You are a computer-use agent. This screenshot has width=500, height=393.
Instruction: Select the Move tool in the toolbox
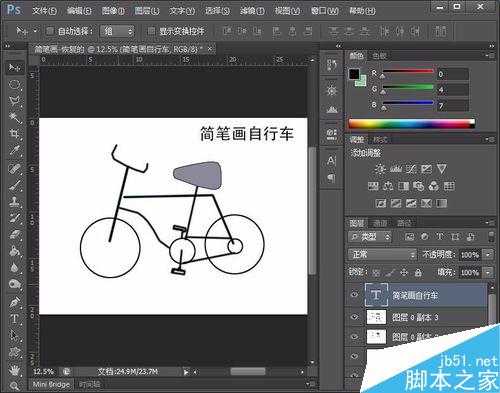click(x=14, y=68)
